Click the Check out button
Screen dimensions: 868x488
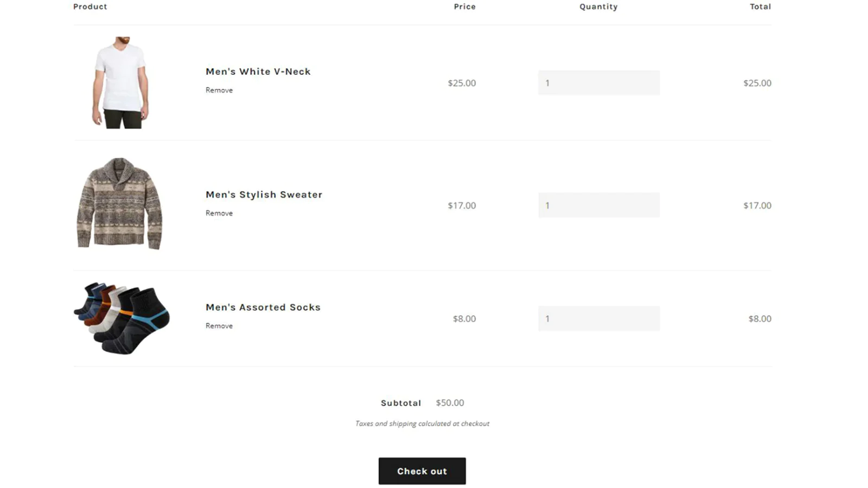(x=422, y=471)
